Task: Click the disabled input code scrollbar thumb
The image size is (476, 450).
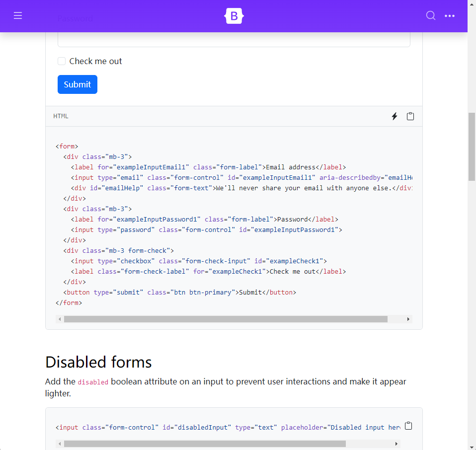Action: click(x=205, y=444)
